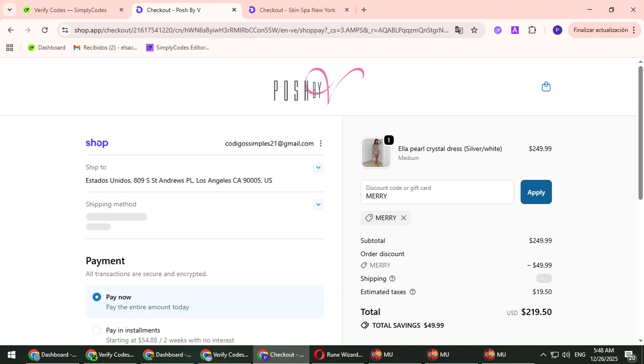The height and width of the screenshot is (364, 644).
Task: Reload the page
Action: [45, 30]
